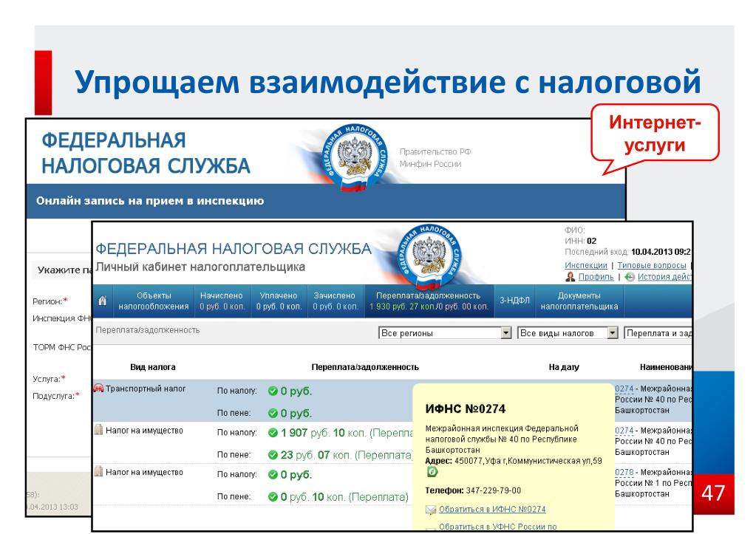Image resolution: width=756 pixels, height=534 pixels.
Task: Open the Документы налогоплательщика tab
Action: tap(579, 301)
